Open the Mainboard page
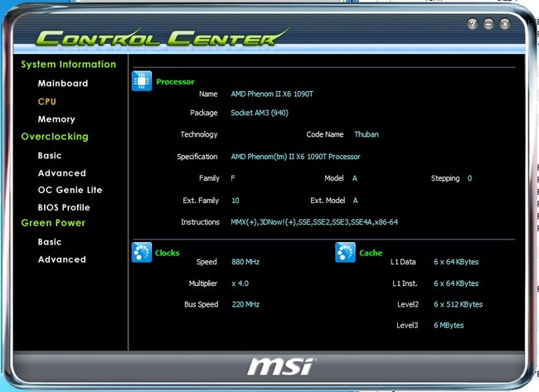The image size is (539, 392). click(x=63, y=83)
